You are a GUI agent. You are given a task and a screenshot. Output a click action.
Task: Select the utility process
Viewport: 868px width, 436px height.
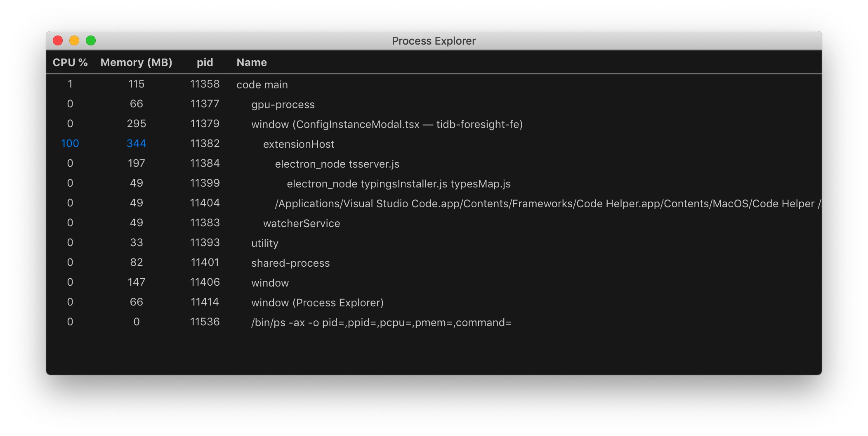[265, 243]
